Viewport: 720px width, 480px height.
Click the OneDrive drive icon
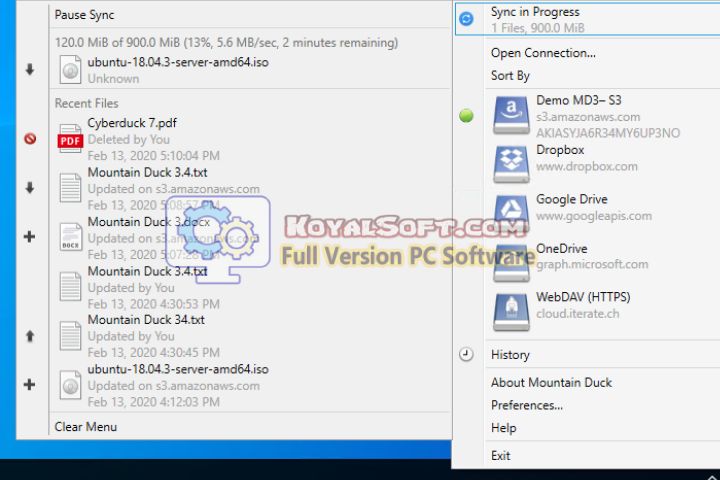[x=511, y=265]
